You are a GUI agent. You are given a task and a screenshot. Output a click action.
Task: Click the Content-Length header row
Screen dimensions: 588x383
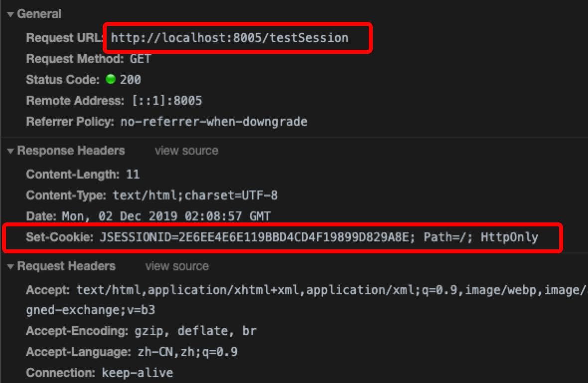[x=83, y=174]
